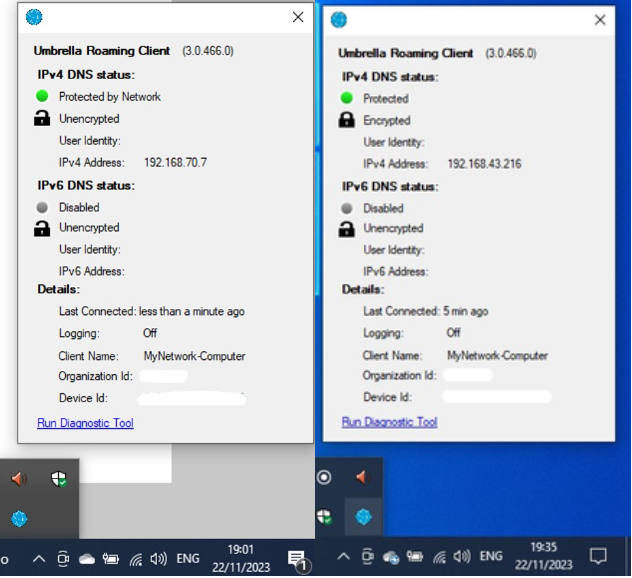Collapse hidden icons chevron on right taskbar

click(343, 557)
